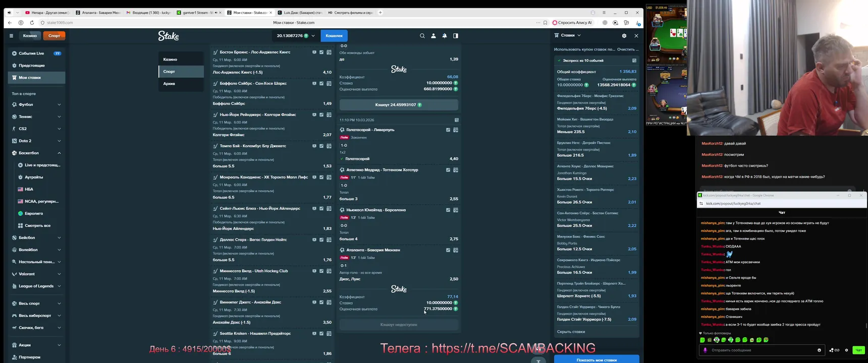Click Использовать купон ставок link
868x363 pixels.
(584, 49)
